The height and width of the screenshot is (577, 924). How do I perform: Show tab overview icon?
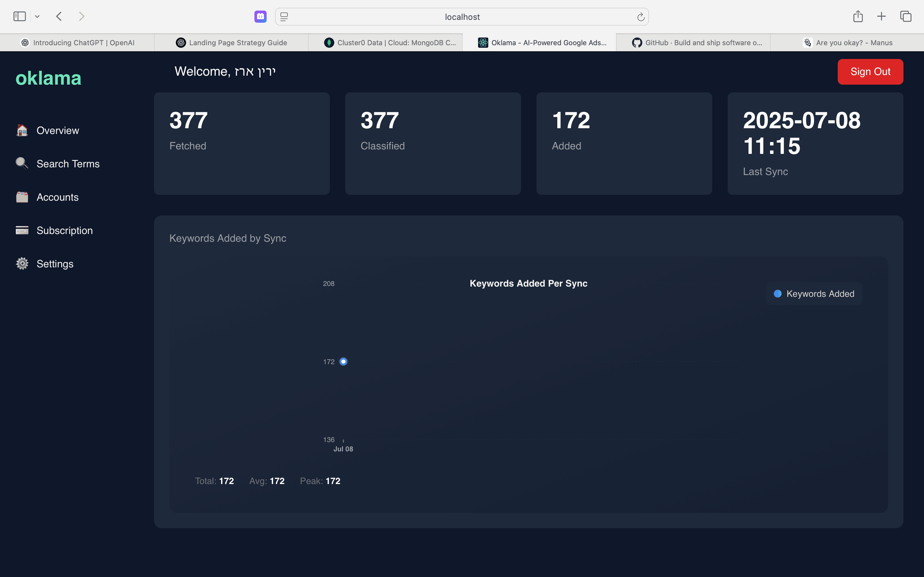tap(906, 16)
